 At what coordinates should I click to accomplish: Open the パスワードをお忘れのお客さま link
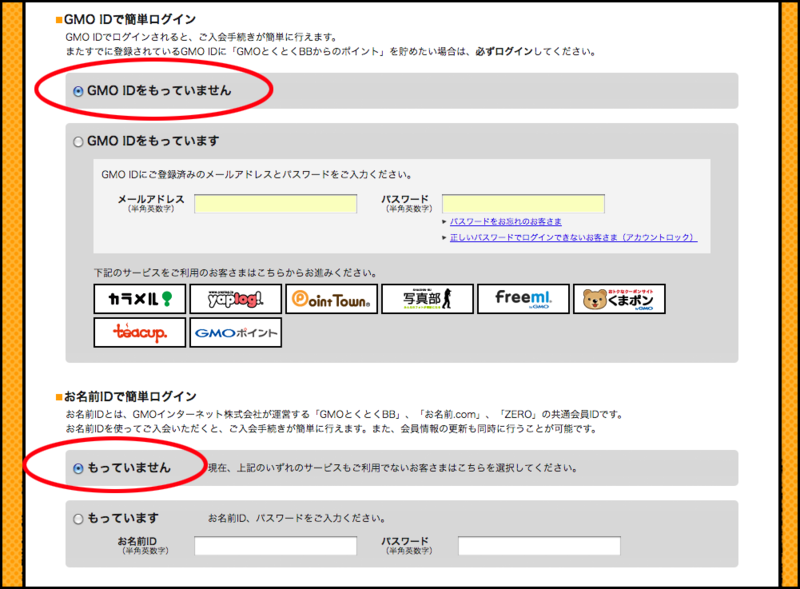coord(506,222)
